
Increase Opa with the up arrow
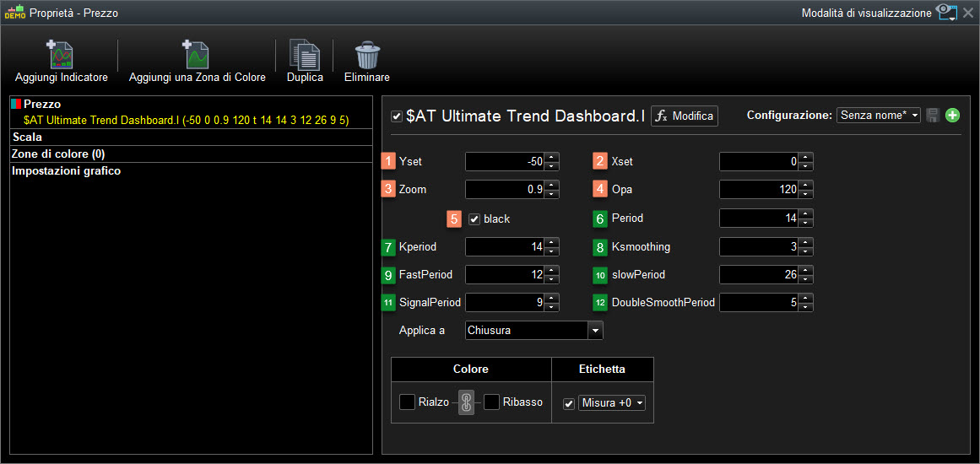tap(805, 185)
